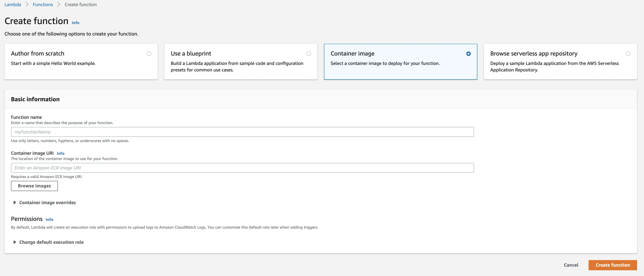The image size is (644, 276).
Task: Select the Author from scratch radio button
Action: [x=149, y=54]
